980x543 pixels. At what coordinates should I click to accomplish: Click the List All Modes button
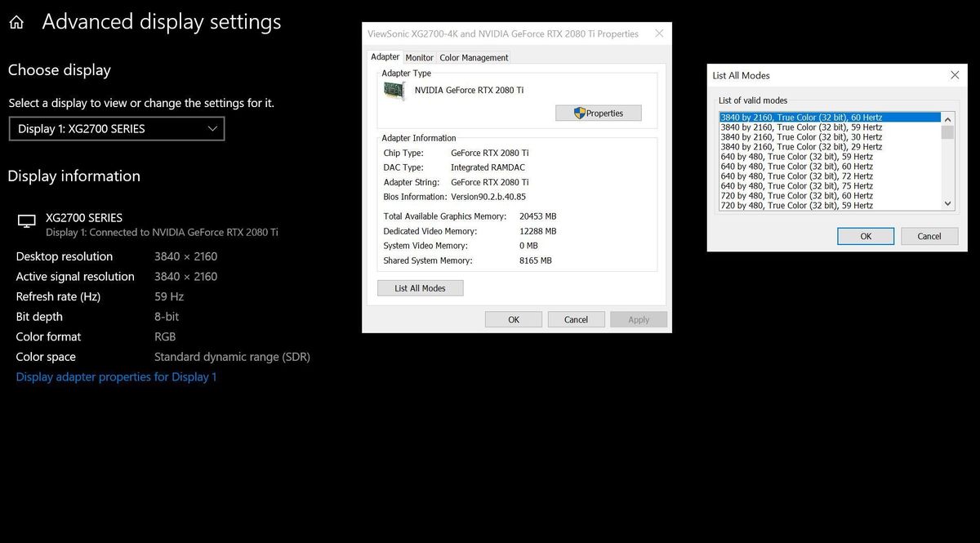pos(420,288)
